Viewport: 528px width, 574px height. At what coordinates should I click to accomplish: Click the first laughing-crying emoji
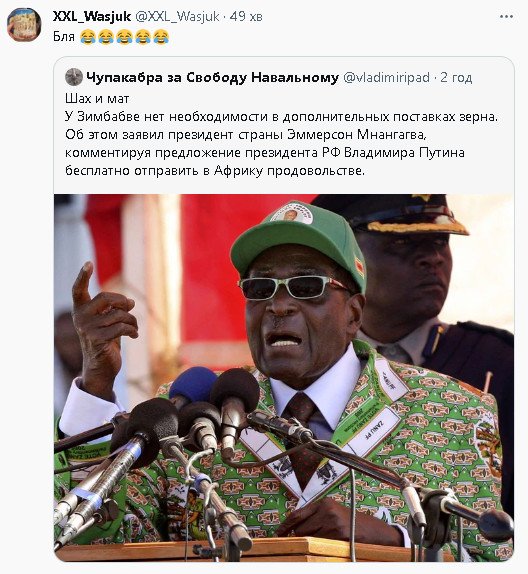pyautogui.click(x=88, y=37)
